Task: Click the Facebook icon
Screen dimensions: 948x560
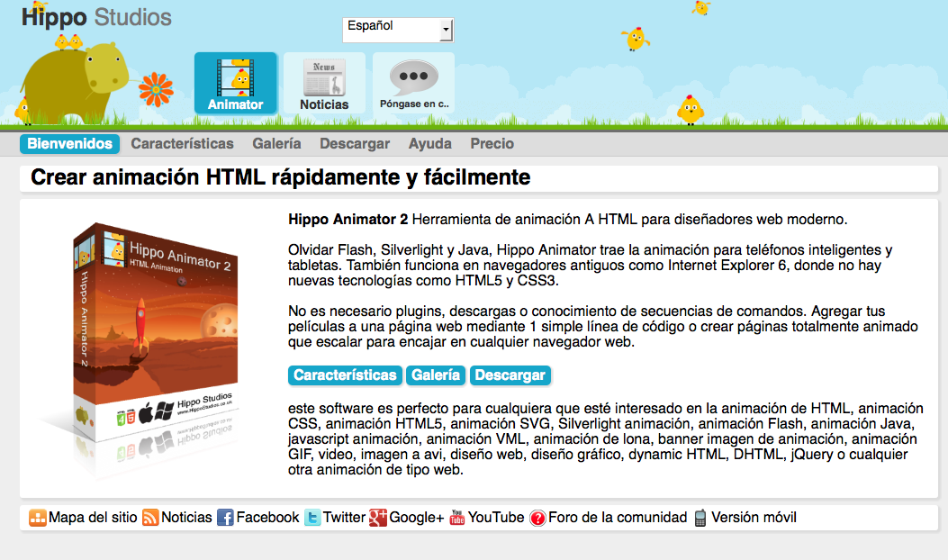Action: click(225, 518)
